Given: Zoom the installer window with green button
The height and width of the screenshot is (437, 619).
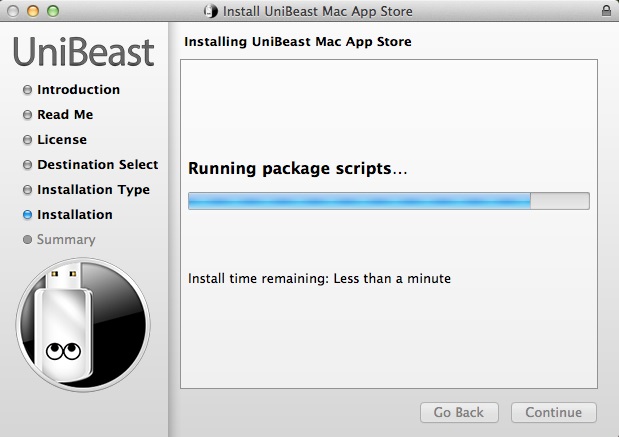Looking at the screenshot, I should [53, 11].
